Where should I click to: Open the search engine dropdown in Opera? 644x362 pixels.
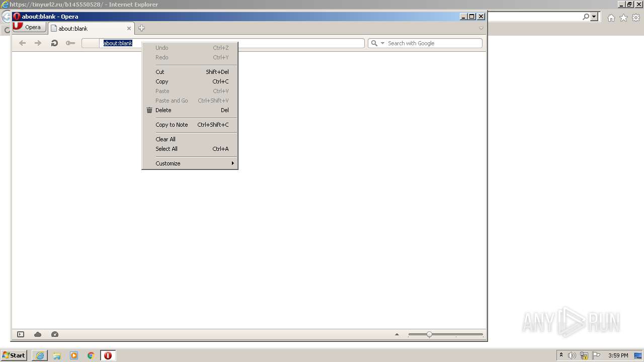tap(382, 43)
